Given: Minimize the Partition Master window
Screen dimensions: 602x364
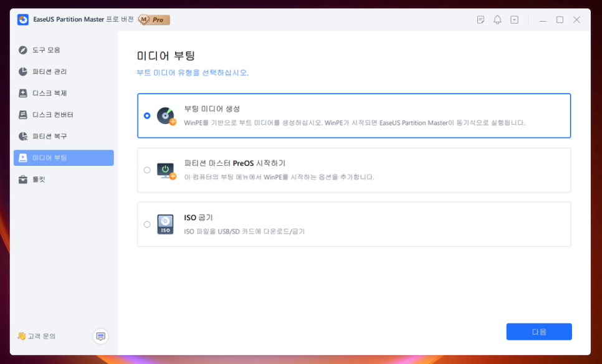Looking at the screenshot, I should (x=543, y=20).
